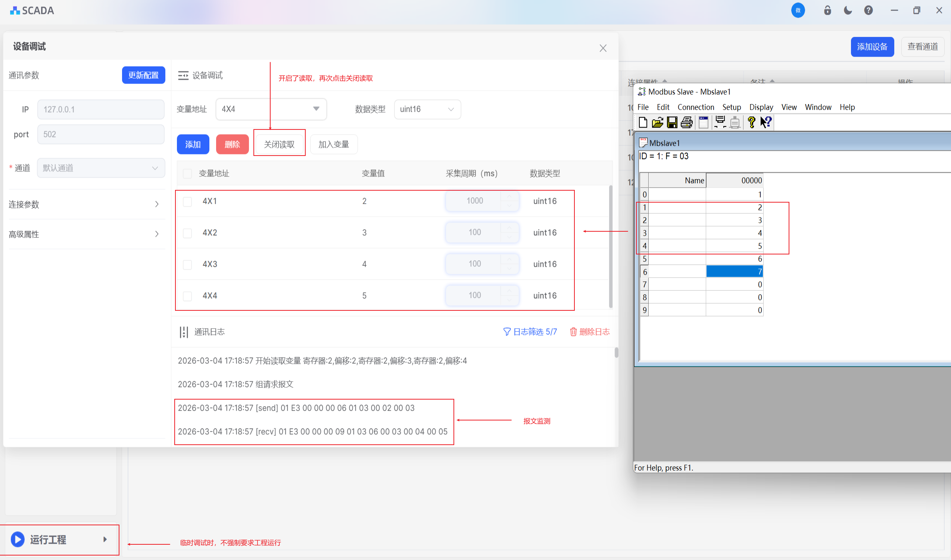Check the 4X1 variable row checkbox
The image size is (951, 560).
tap(187, 201)
